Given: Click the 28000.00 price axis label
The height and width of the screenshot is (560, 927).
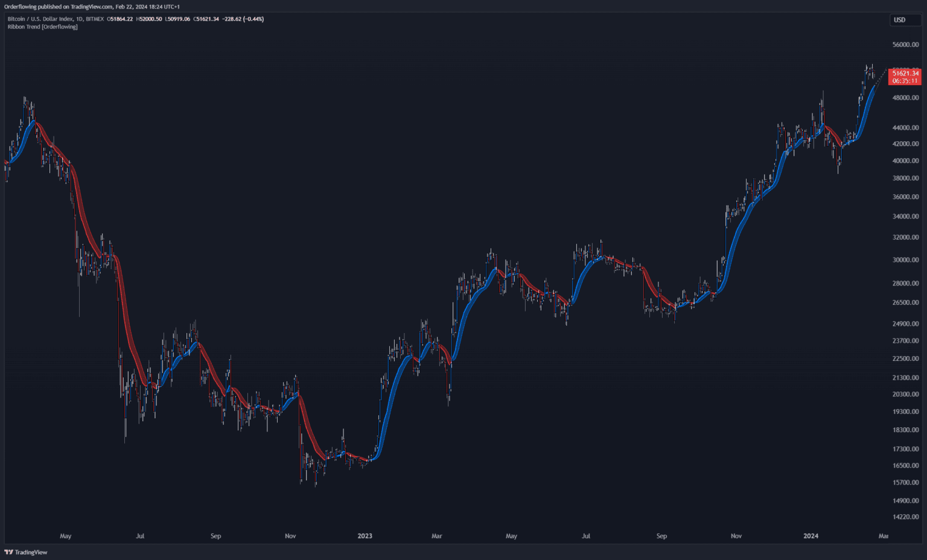Looking at the screenshot, I should [x=905, y=283].
